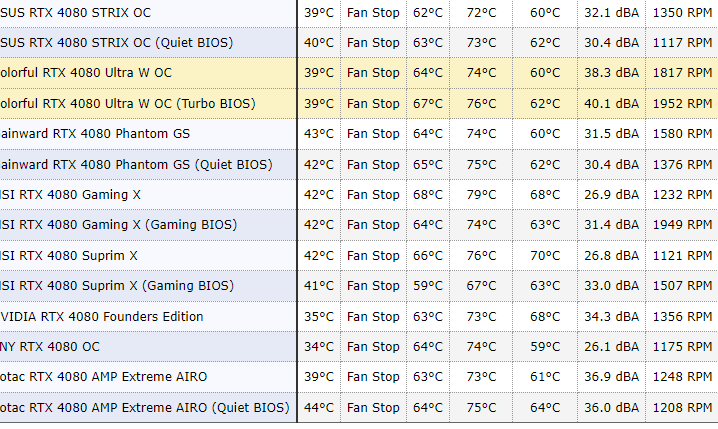718x429 pixels.
Task: Click Fan Stop in Founders Edition row
Action: (372, 316)
